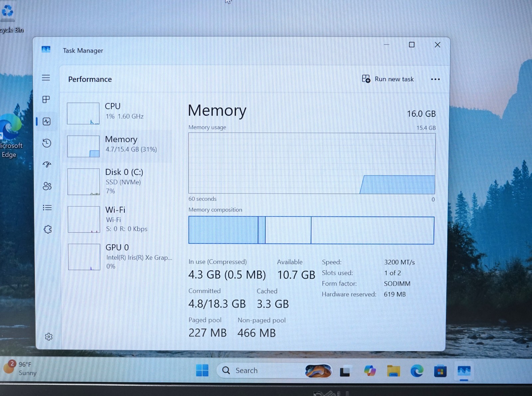Select the Microsoft Edge desktop shortcut
Viewport: 532px width, 396px height.
(x=11, y=136)
